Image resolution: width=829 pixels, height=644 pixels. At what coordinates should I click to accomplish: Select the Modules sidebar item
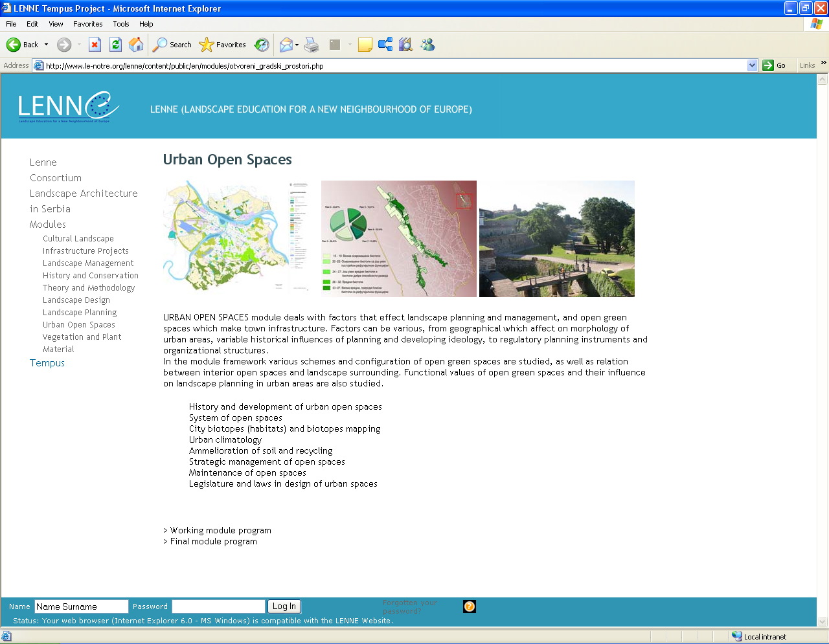click(x=48, y=225)
